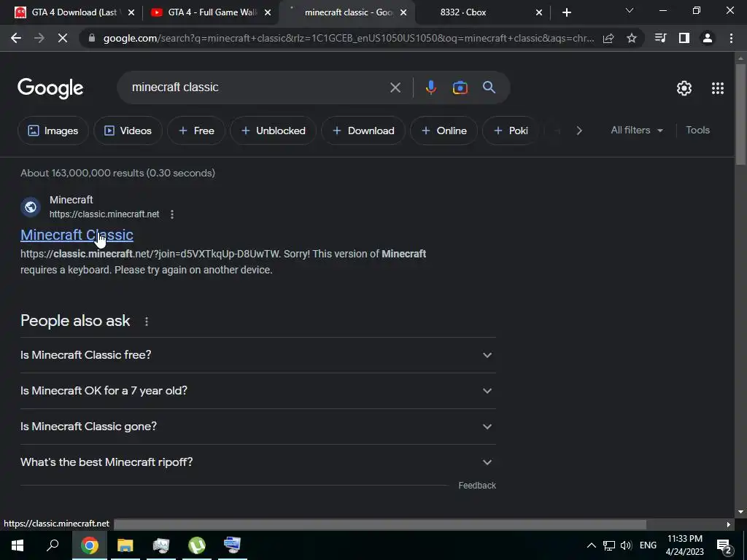
Task: Open the media control icon in toolbar
Action: (x=660, y=38)
